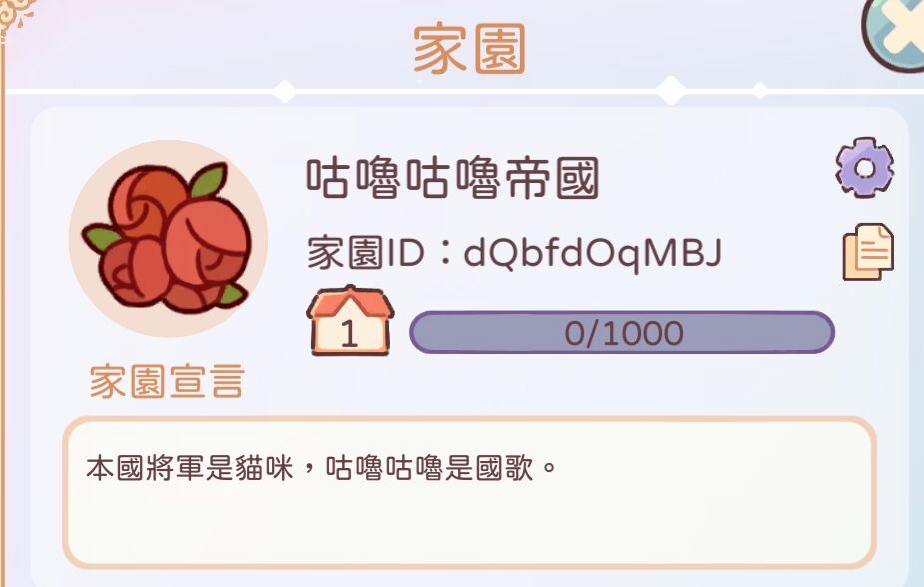
Task: Click the small diamond ornament near the close button
Action: click(x=760, y=90)
